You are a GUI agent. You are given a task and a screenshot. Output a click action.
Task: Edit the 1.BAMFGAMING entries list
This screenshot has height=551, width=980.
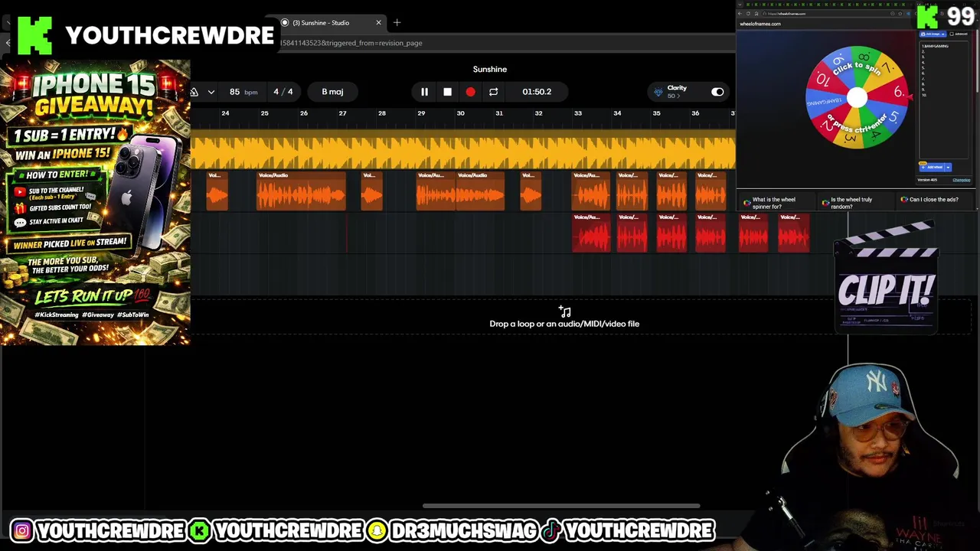[945, 99]
